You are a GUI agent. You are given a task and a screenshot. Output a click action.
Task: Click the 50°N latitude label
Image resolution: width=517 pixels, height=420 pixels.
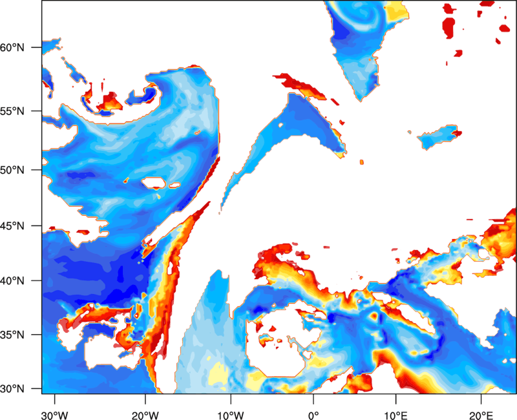[12, 170]
